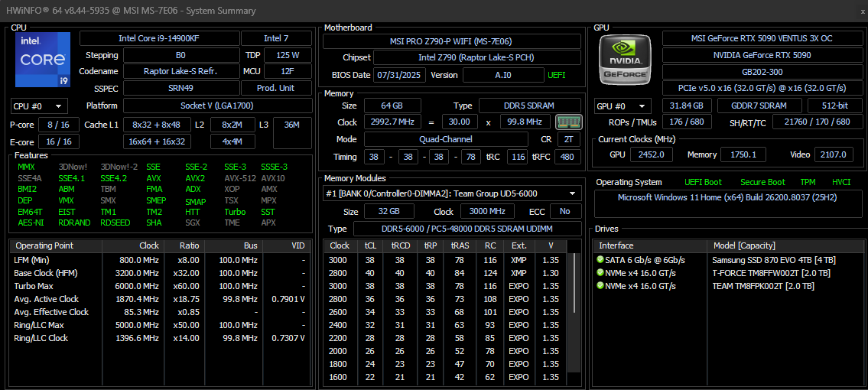
Task: Select the Avg. Effective Clock row
Action: tap(159, 312)
